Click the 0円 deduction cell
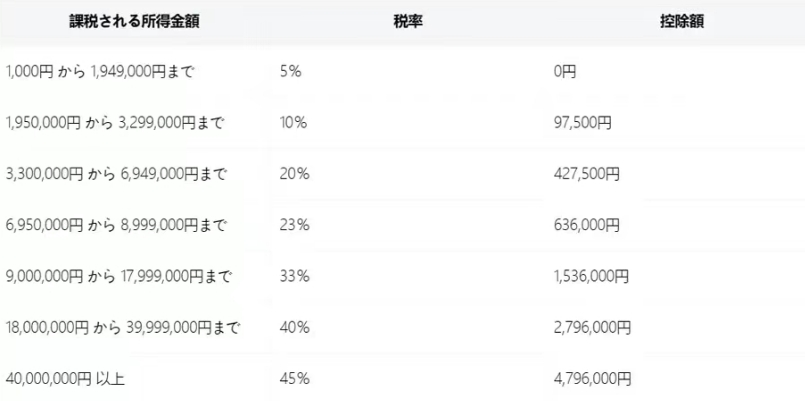This screenshot has width=805, height=401. pos(565,72)
